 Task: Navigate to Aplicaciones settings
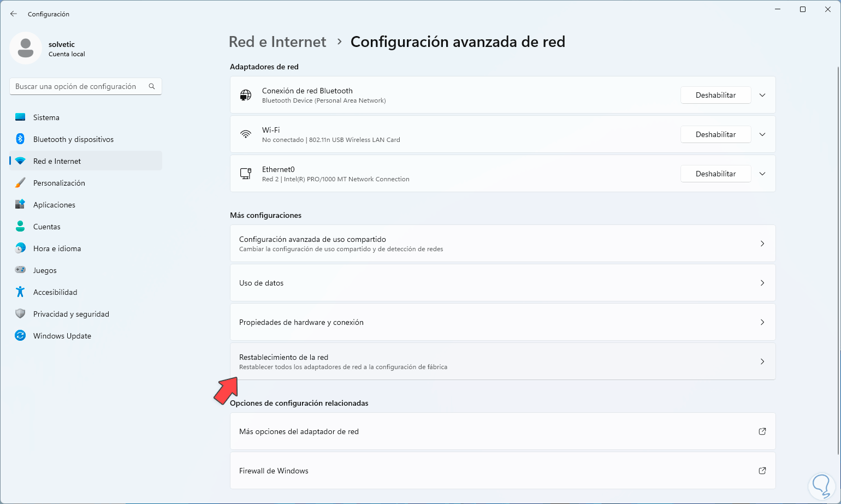(x=86, y=205)
